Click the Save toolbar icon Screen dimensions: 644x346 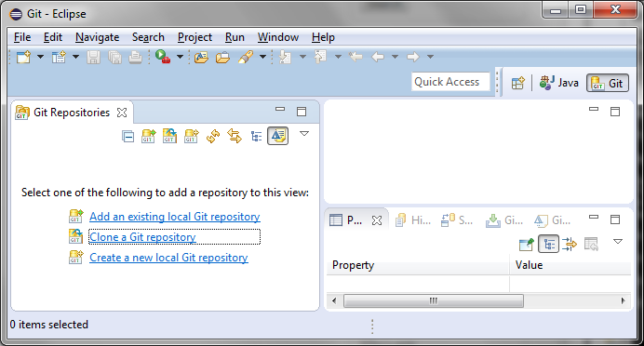(94, 57)
